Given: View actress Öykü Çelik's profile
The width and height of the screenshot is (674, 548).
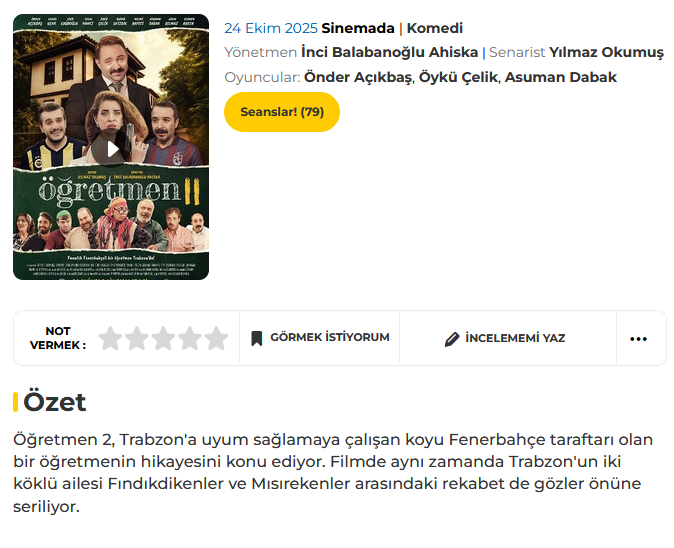Looking at the screenshot, I should click(459, 77).
